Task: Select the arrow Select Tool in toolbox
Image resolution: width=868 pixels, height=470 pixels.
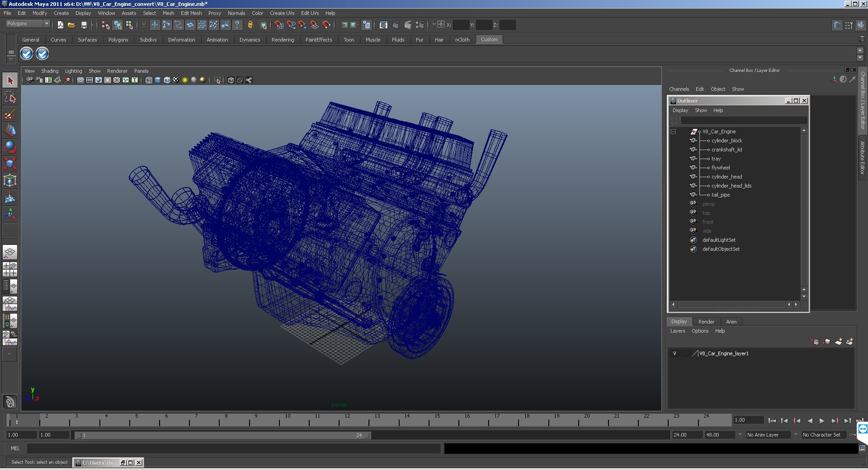Action: point(10,80)
